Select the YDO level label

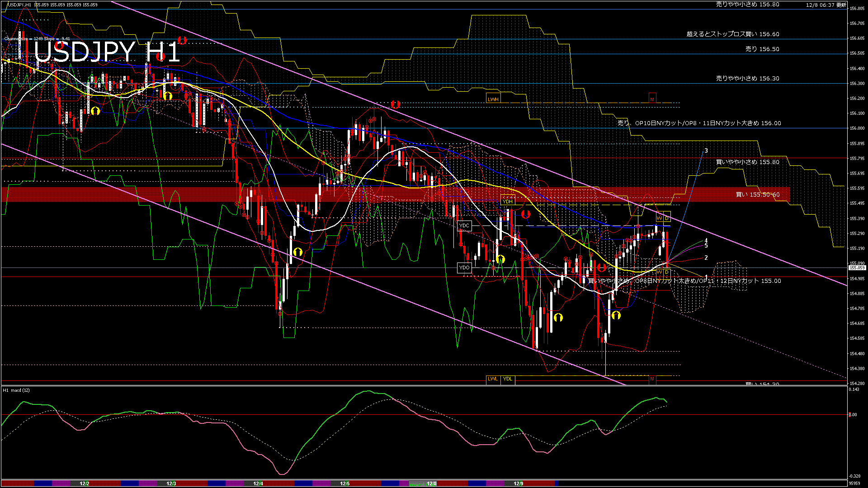click(464, 267)
